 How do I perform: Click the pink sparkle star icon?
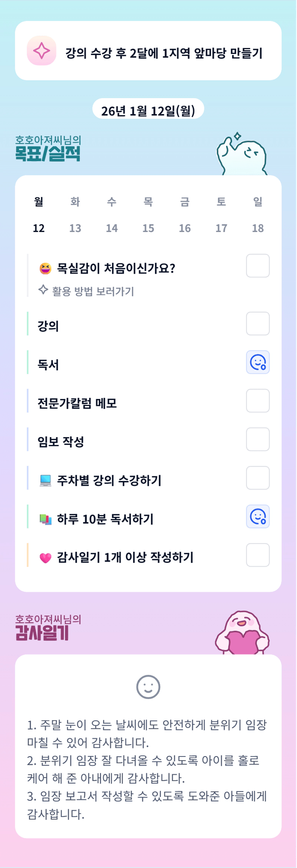point(42,51)
